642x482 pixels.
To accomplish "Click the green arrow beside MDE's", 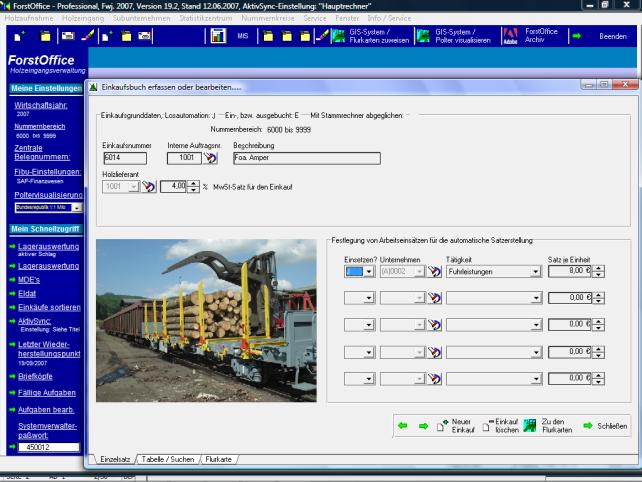I will tap(12, 280).
